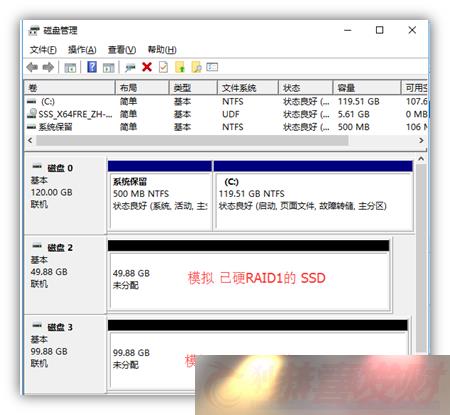
Task: Click the 5.61 GB capacity cell
Action: coord(353,114)
